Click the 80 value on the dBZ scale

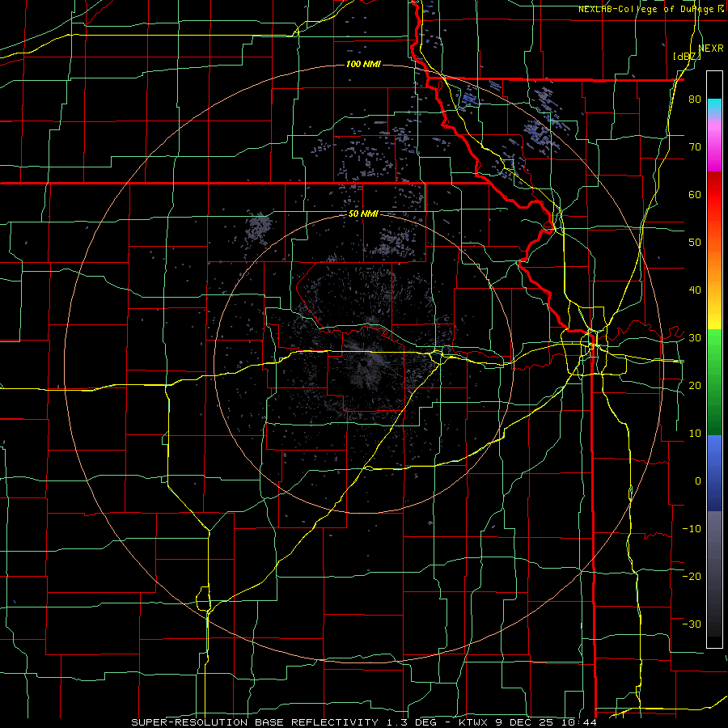pos(695,99)
